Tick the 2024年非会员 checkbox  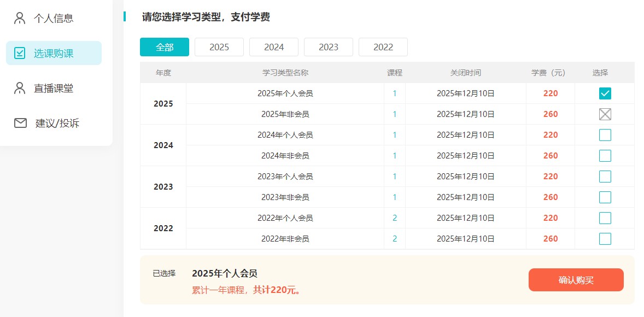pyautogui.click(x=605, y=156)
